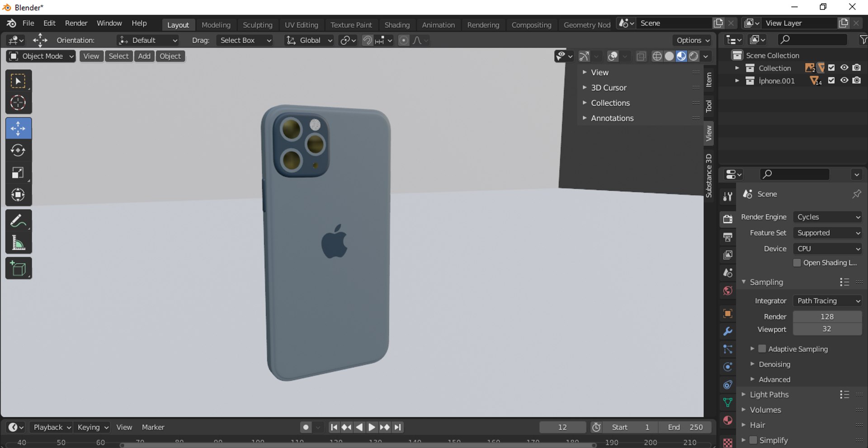Toggle snapping magnet button
Screen dimensions: 868x448
[368, 40]
